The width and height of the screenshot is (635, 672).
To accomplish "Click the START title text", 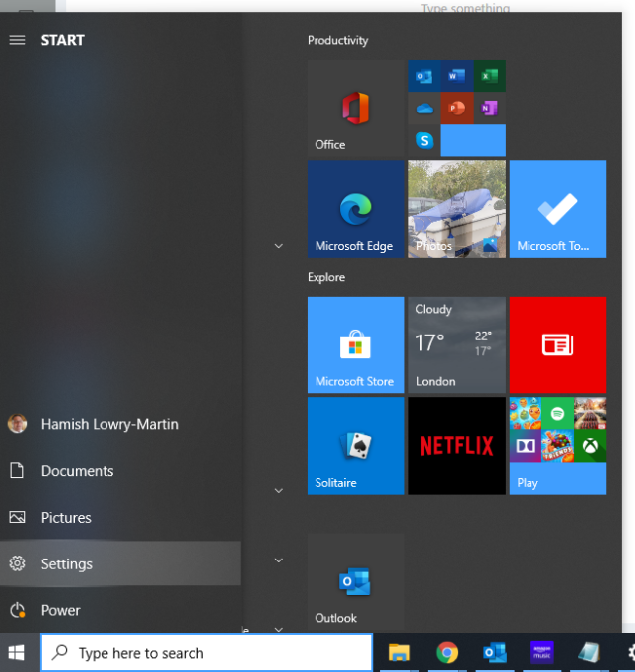I will click(x=62, y=40).
